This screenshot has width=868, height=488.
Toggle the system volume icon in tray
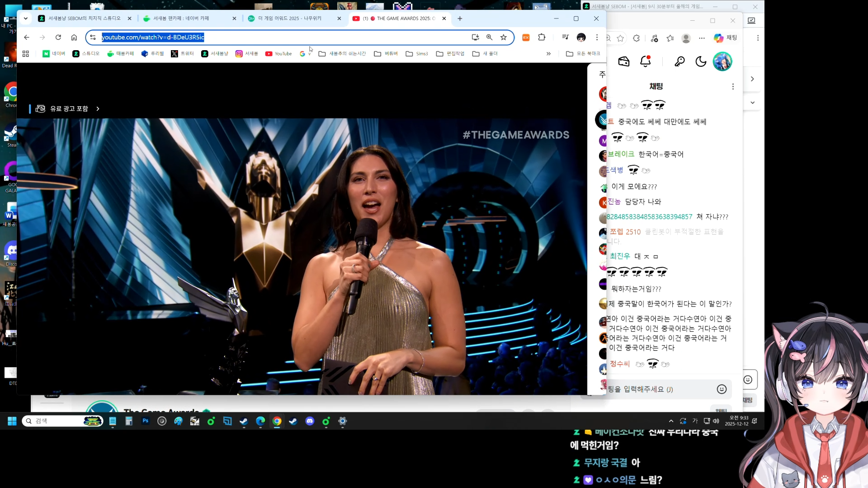716,421
